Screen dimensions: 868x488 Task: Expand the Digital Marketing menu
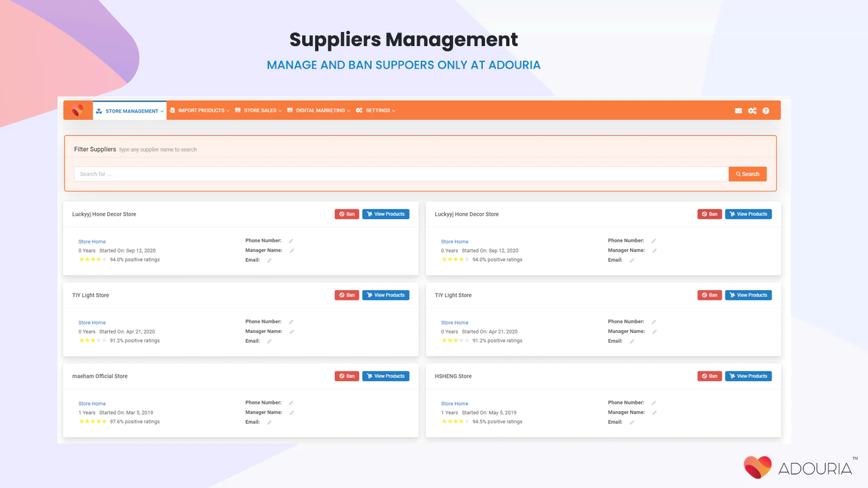tap(319, 111)
